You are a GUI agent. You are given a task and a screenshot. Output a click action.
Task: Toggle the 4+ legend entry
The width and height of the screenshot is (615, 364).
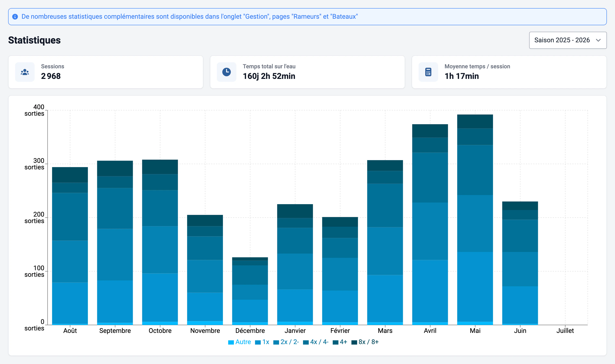(340, 342)
